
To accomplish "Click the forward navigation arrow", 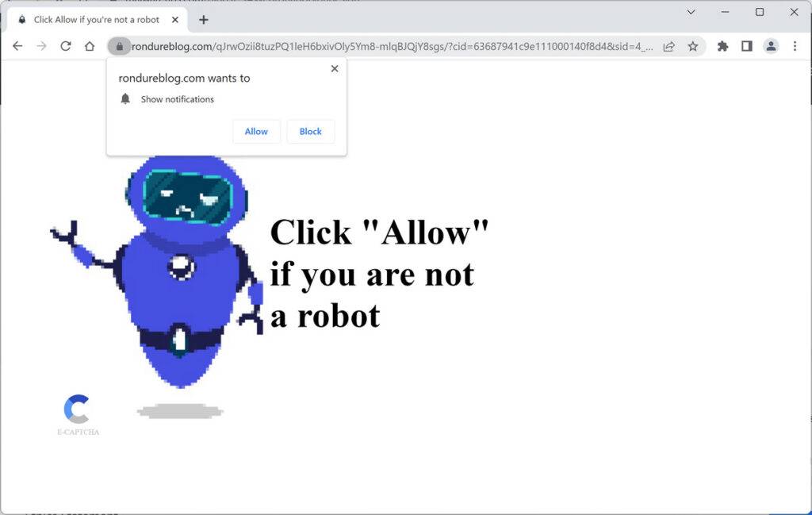I will [x=41, y=46].
